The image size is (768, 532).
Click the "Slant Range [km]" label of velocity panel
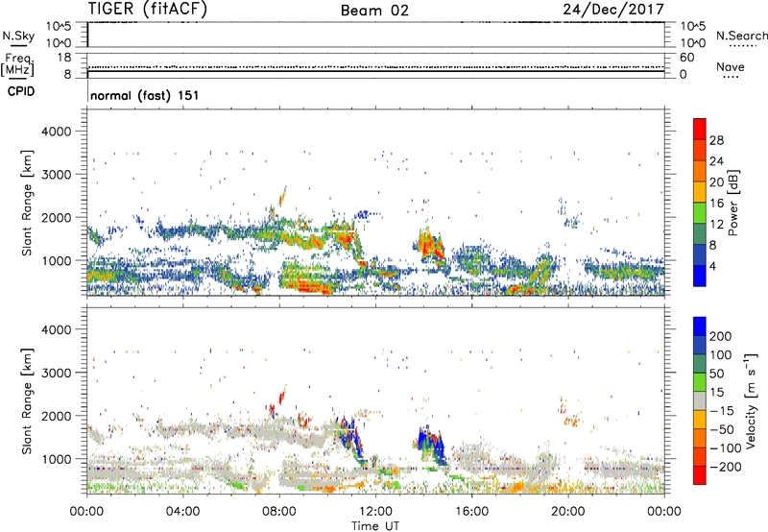coord(27,401)
